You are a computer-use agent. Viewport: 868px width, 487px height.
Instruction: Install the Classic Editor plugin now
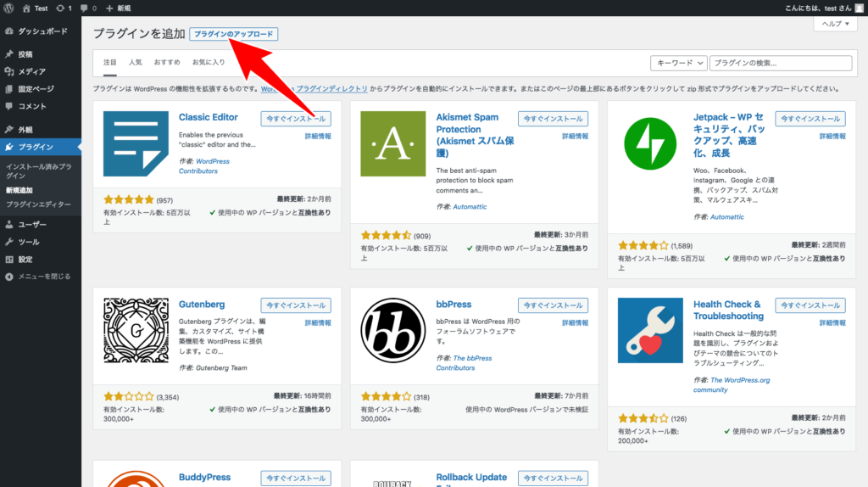[x=296, y=119]
